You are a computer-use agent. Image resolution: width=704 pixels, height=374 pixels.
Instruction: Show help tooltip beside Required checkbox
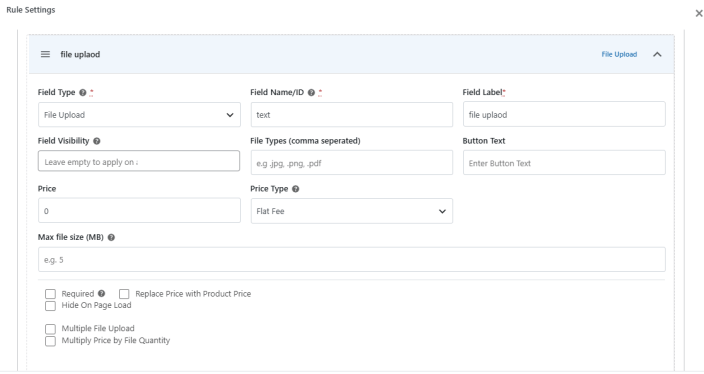(x=101, y=294)
